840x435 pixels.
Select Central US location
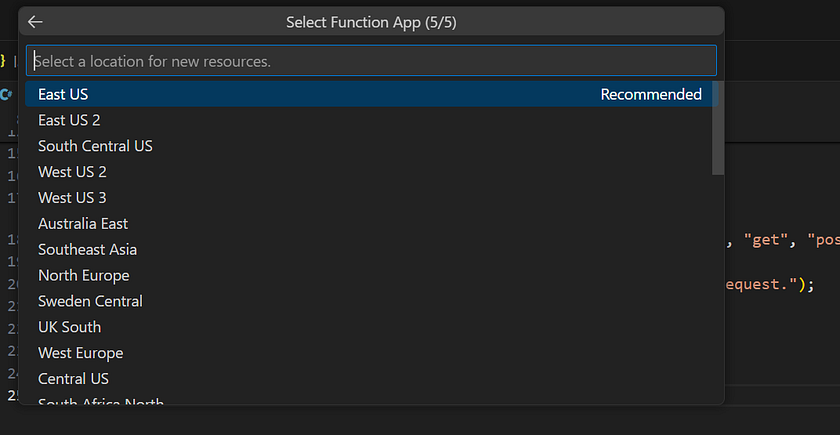[73, 379]
